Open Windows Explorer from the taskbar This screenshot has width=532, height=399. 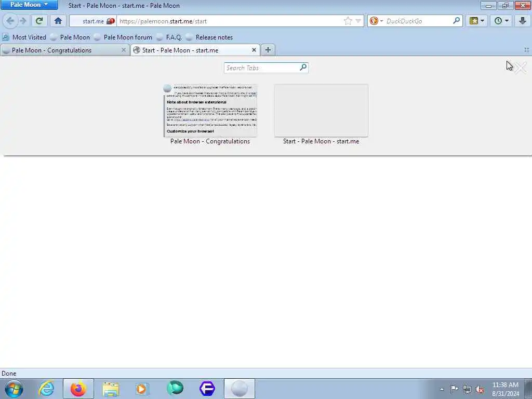pos(111,389)
